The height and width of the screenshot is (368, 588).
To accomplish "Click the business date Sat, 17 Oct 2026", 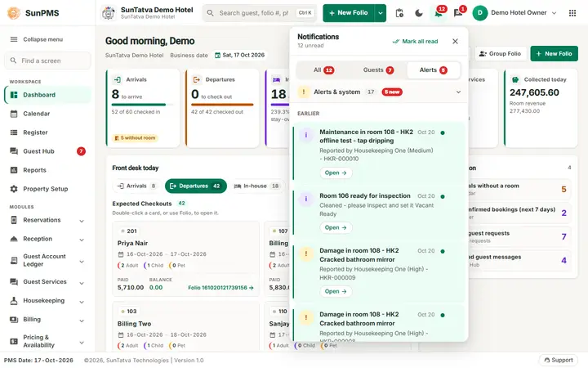I will 239,56.
